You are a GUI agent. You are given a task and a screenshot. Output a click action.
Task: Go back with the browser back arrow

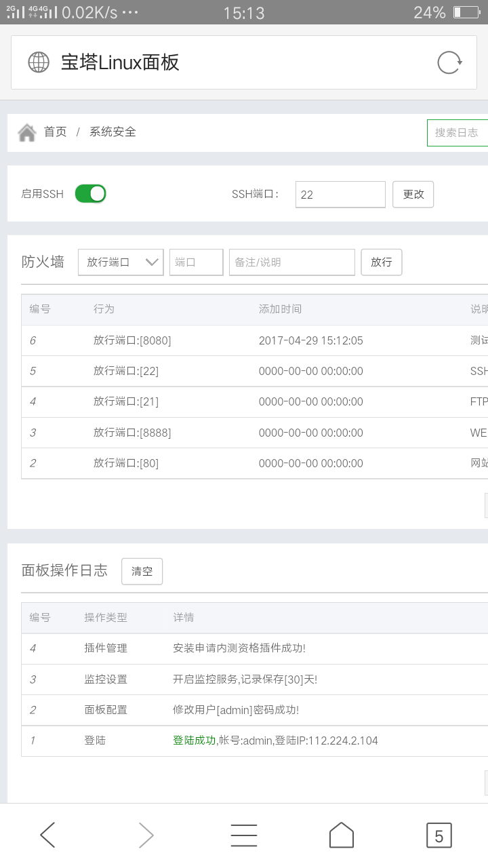coord(47,835)
